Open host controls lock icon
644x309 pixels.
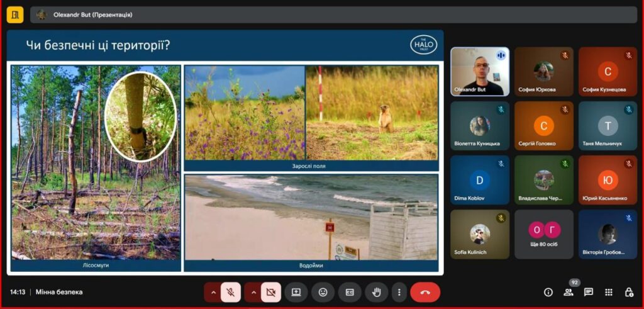tap(629, 292)
